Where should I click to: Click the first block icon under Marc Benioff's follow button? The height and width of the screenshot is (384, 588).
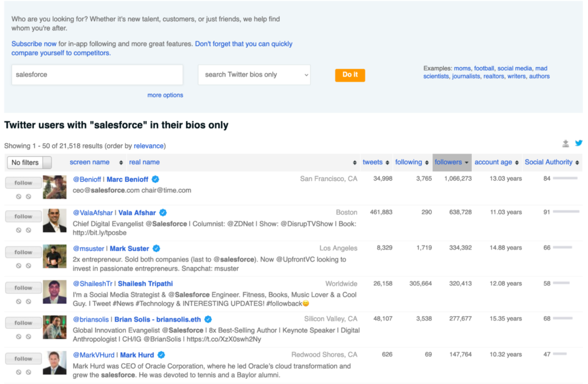pyautogui.click(x=19, y=197)
